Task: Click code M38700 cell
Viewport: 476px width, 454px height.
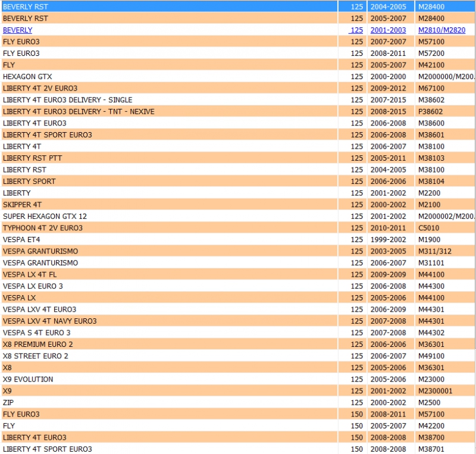Action: (444, 437)
